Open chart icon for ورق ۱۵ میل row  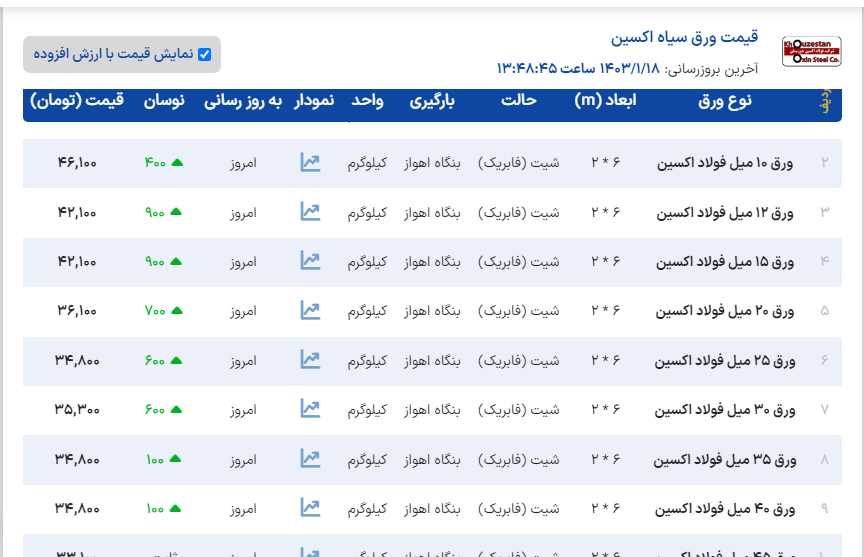(310, 261)
